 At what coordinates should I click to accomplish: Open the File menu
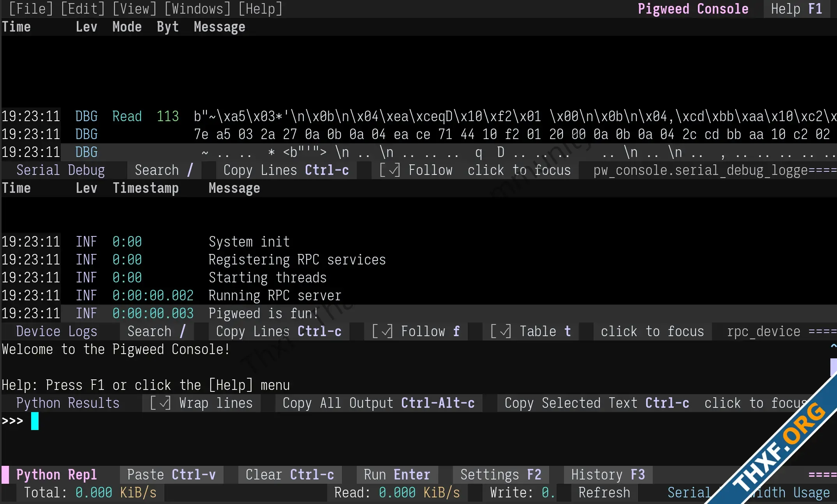[31, 9]
